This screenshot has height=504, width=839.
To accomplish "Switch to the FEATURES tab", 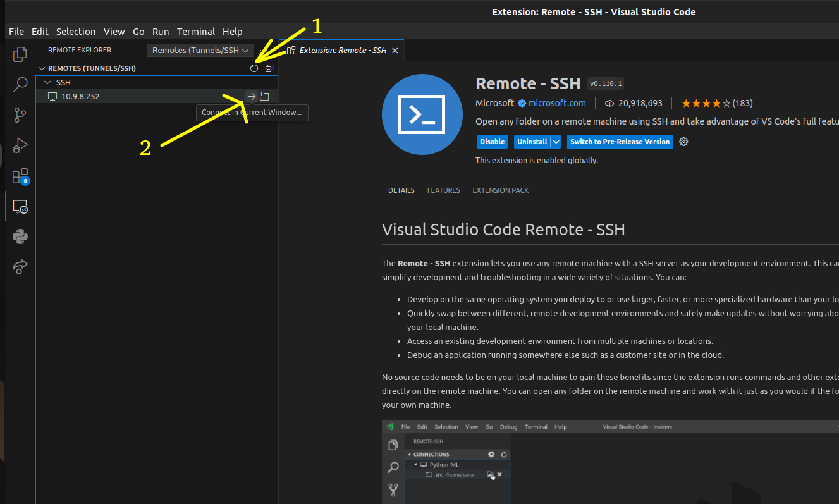I will click(444, 190).
